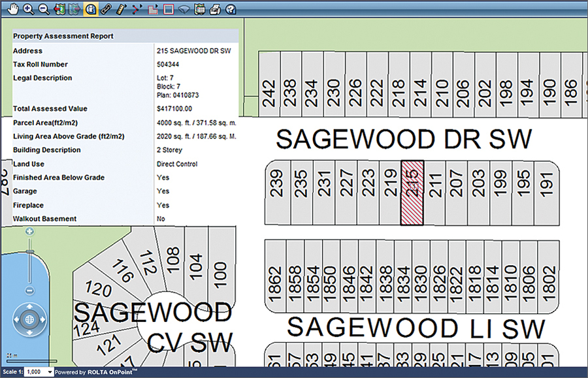The height and width of the screenshot is (378, 588).
Task: Click tax roll number 504344
Action: point(168,65)
